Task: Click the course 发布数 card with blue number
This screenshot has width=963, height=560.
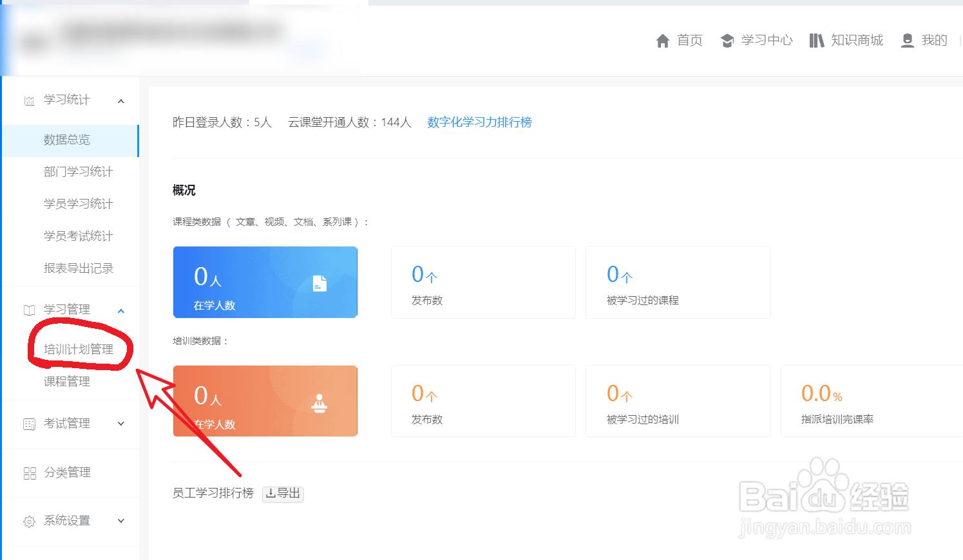Action: point(483,282)
